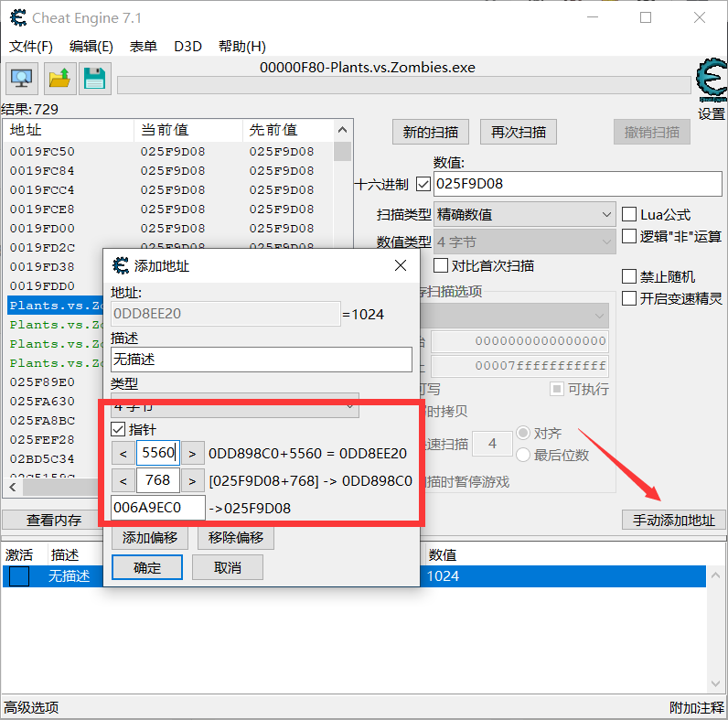Enable the 禁止随机 checkbox
The image size is (728, 720).
point(628,276)
